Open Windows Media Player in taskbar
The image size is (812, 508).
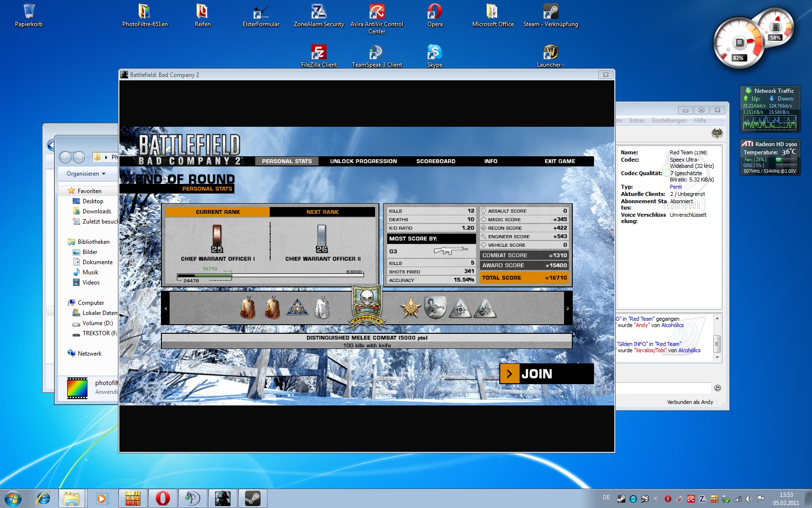[x=101, y=498]
